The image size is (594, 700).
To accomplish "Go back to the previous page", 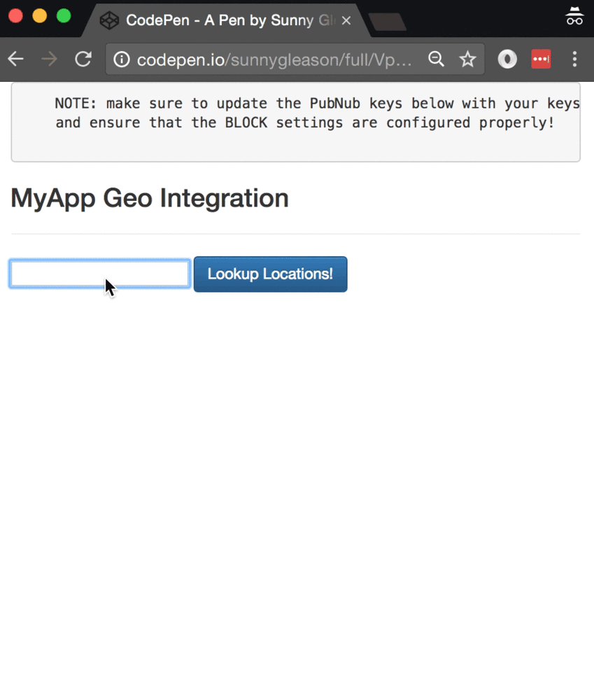I will coord(16,59).
